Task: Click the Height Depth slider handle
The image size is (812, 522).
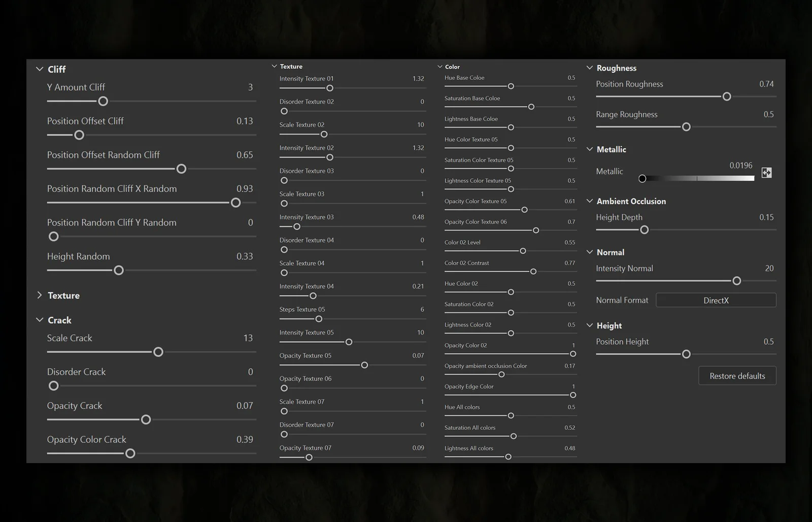Action: pos(645,230)
